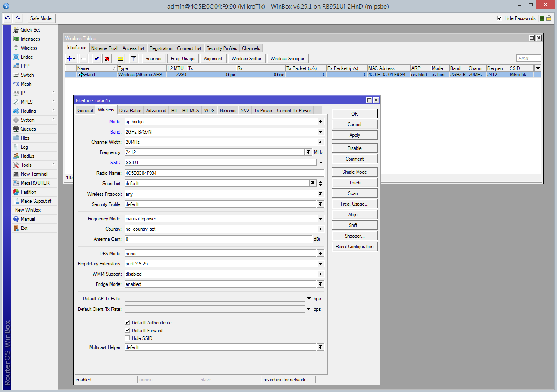Open the Band dropdown arrow

coord(321,131)
